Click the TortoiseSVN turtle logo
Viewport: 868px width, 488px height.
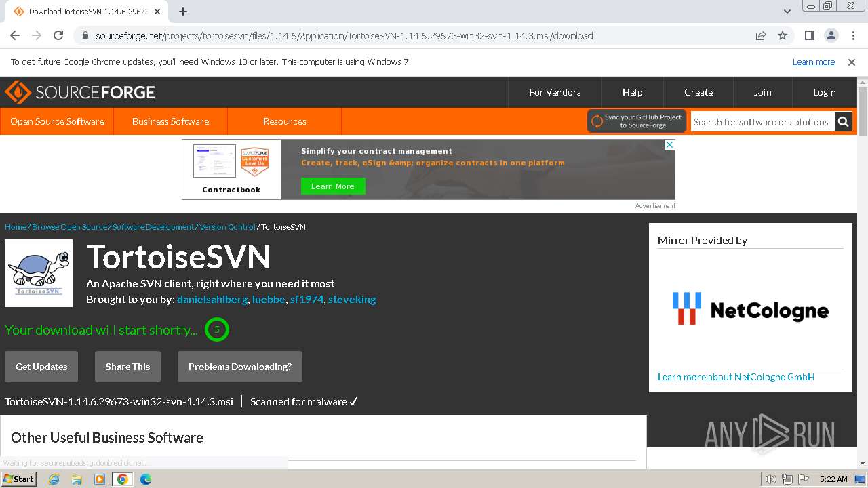click(x=39, y=273)
